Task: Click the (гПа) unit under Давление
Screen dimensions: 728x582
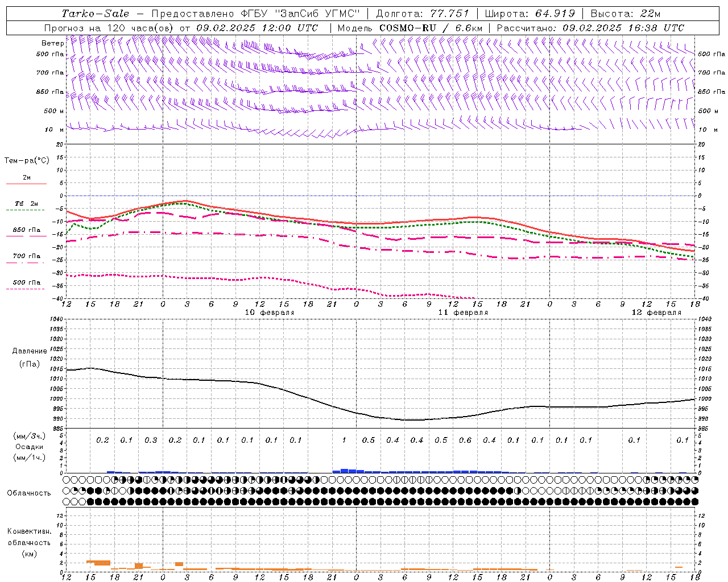Action: coord(30,364)
